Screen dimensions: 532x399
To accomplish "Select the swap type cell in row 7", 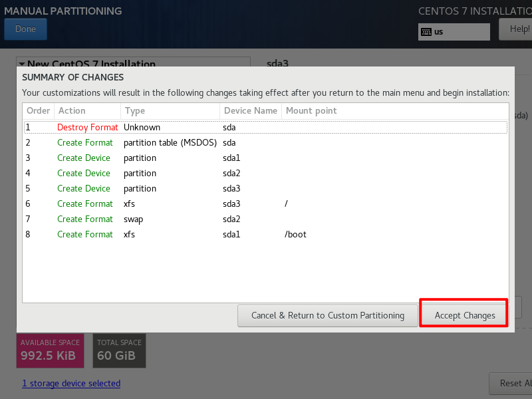I will 134,219.
